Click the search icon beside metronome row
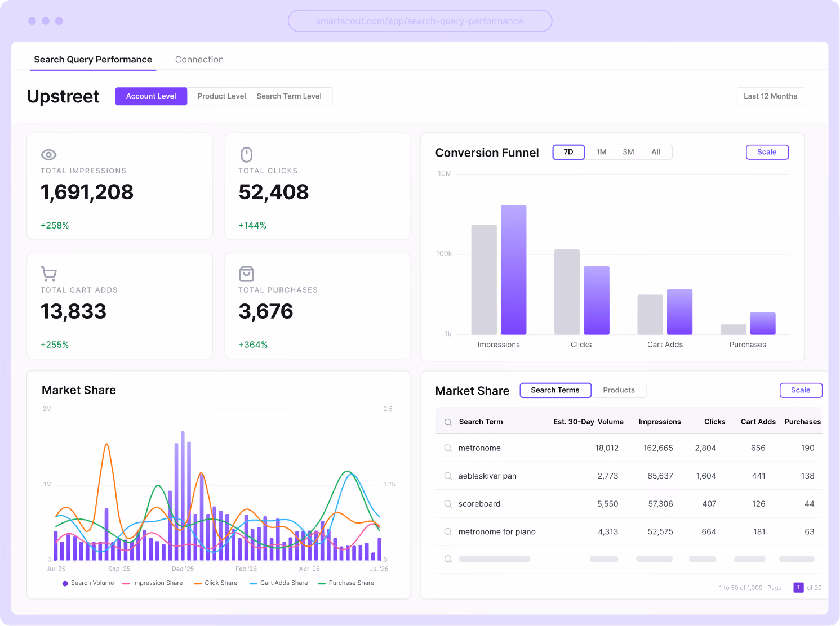The image size is (840, 626). click(448, 448)
